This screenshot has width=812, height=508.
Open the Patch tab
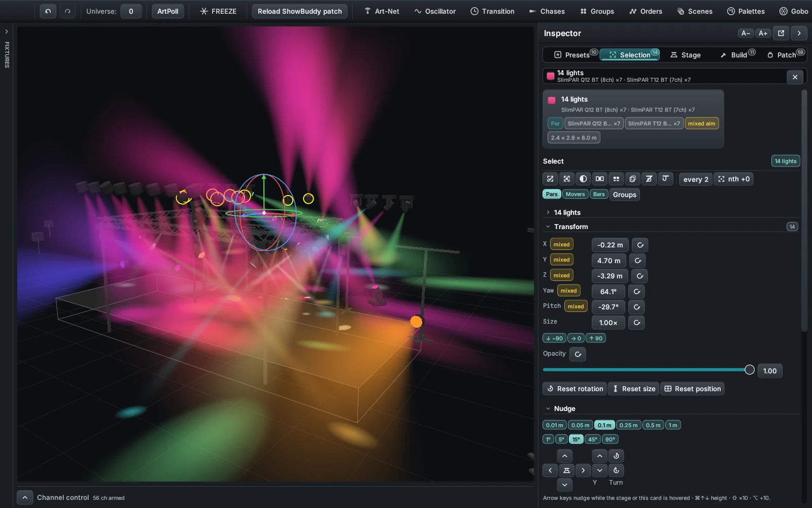pos(785,54)
